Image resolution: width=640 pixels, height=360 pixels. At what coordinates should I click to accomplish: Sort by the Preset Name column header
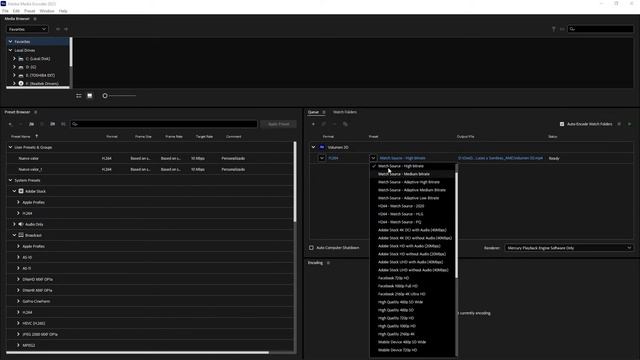click(21, 137)
